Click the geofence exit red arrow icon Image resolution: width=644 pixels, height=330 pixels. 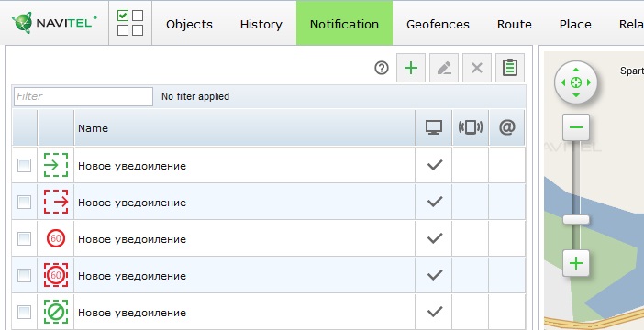pos(56,202)
